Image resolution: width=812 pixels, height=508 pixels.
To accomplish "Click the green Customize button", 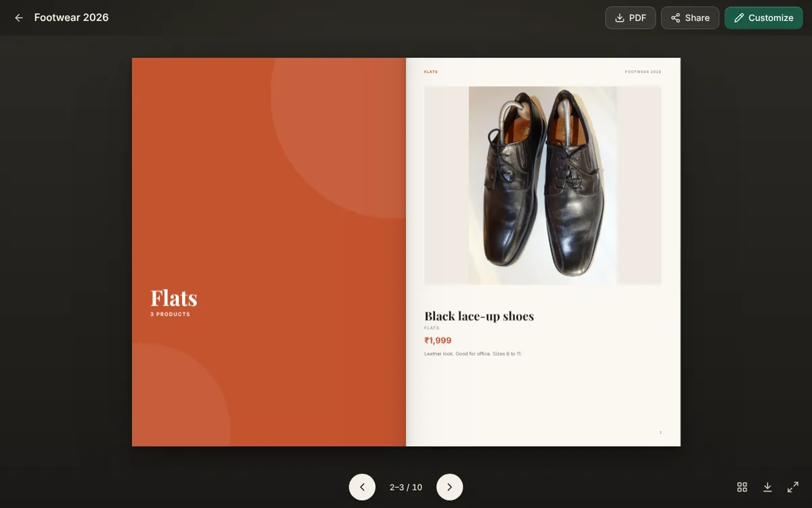I will click(x=763, y=18).
